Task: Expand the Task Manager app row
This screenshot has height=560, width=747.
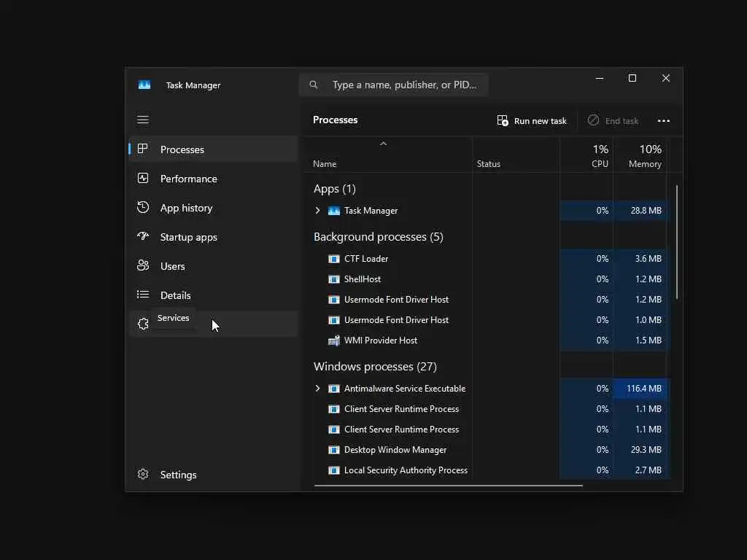Action: point(318,211)
